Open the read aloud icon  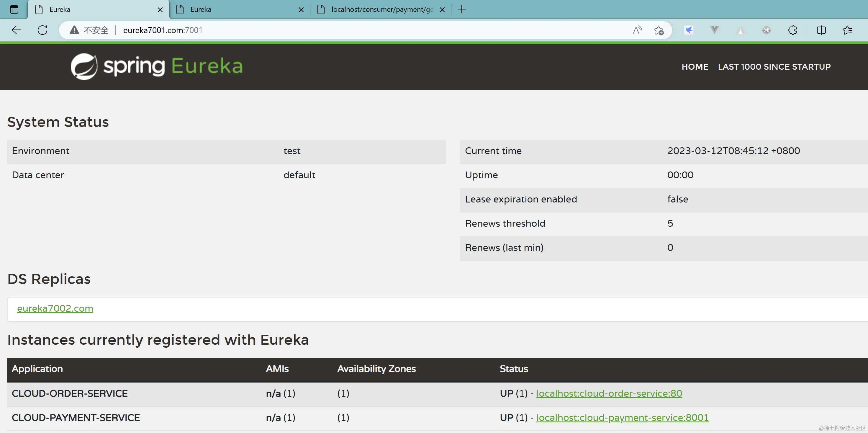click(x=637, y=30)
